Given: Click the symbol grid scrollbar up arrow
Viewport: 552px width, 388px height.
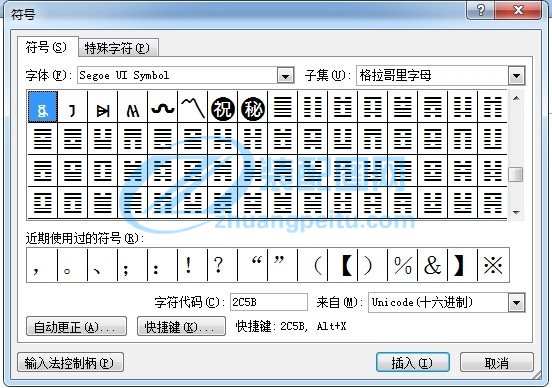Looking at the screenshot, I should coord(516,98).
